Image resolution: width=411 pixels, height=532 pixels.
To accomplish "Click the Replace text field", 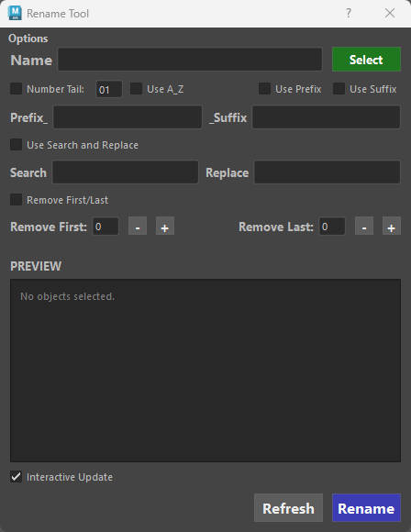I will (x=328, y=172).
